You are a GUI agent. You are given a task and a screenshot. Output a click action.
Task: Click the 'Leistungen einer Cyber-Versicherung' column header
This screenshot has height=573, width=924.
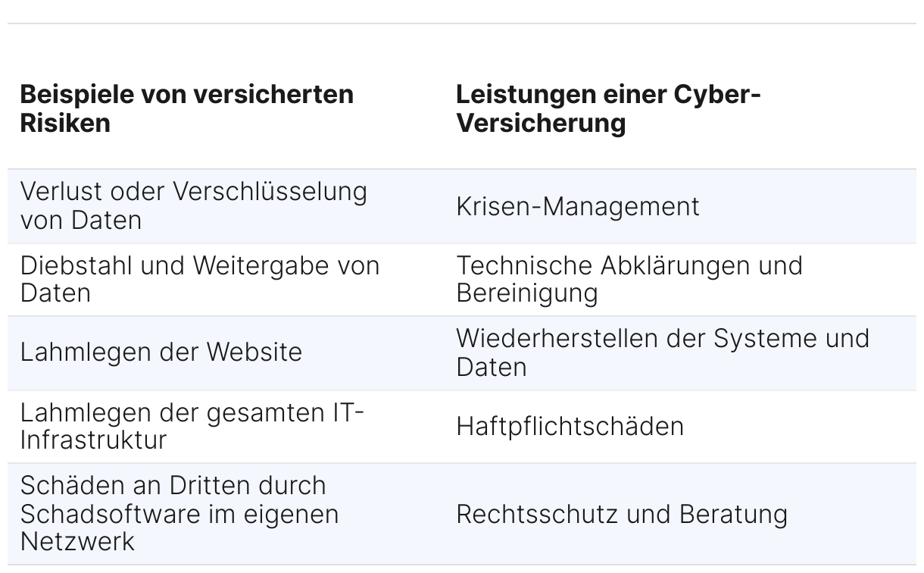608,108
